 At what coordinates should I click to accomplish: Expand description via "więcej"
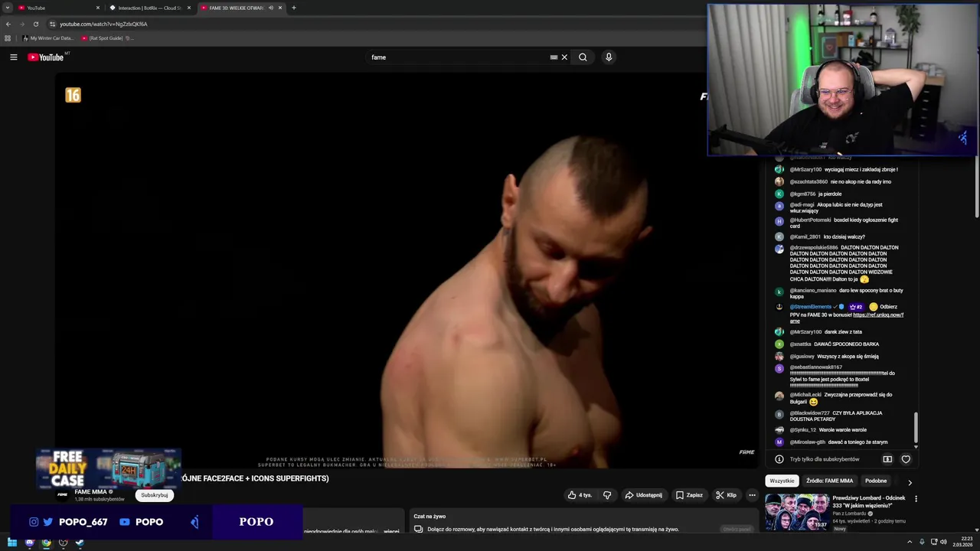(391, 531)
